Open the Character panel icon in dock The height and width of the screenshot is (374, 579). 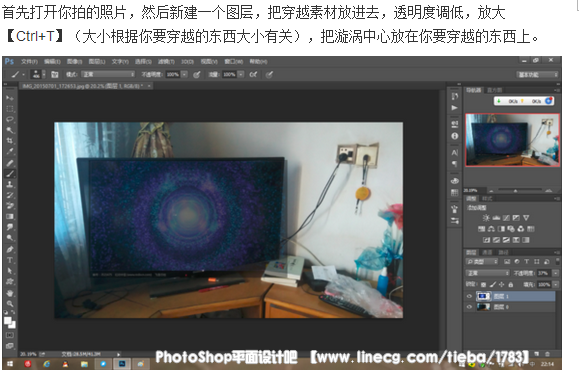[x=455, y=152]
